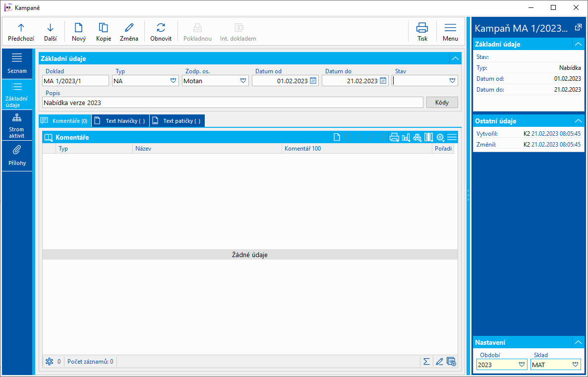Open the Zodp. os. dropdown
588x377 pixels.
(x=243, y=81)
